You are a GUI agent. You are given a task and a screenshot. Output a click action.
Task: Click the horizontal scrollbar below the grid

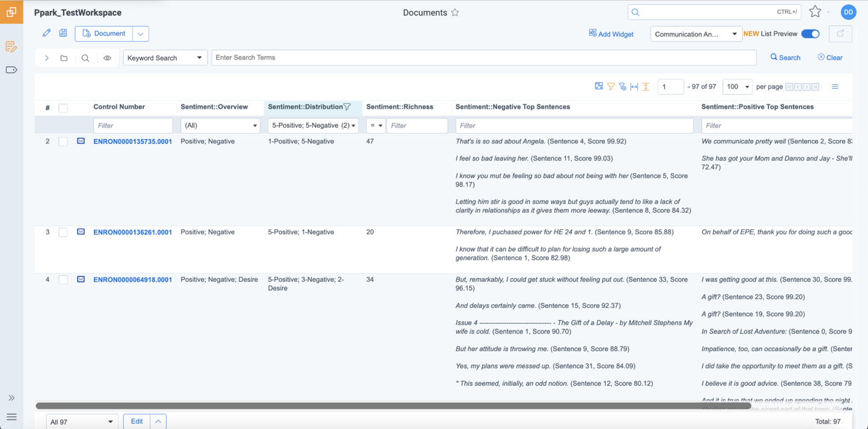[391, 405]
